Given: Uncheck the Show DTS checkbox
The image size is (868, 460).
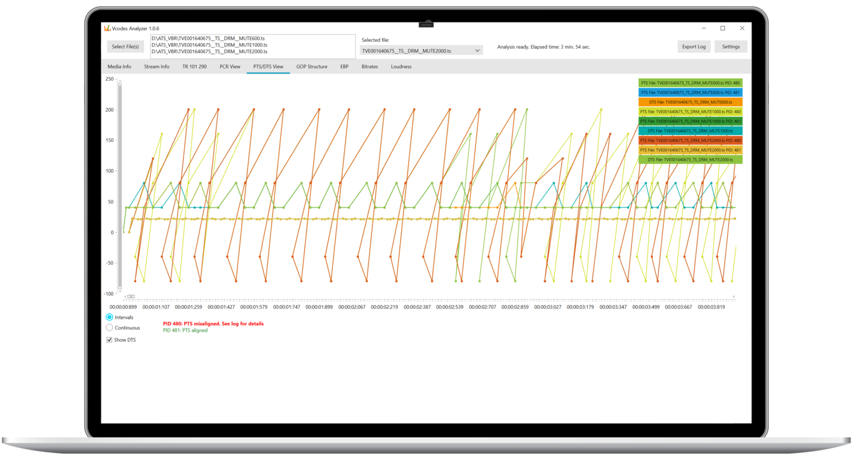Looking at the screenshot, I should pos(108,339).
